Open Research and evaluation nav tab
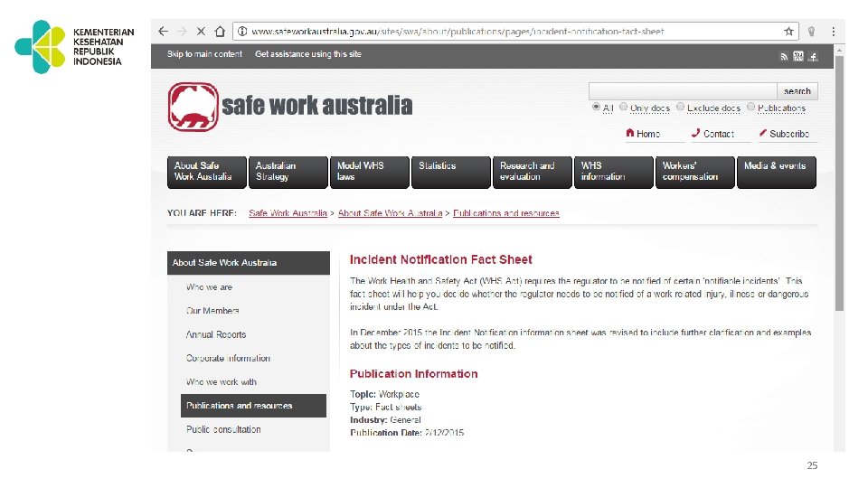This screenshot has width=868, height=488. coord(533,172)
